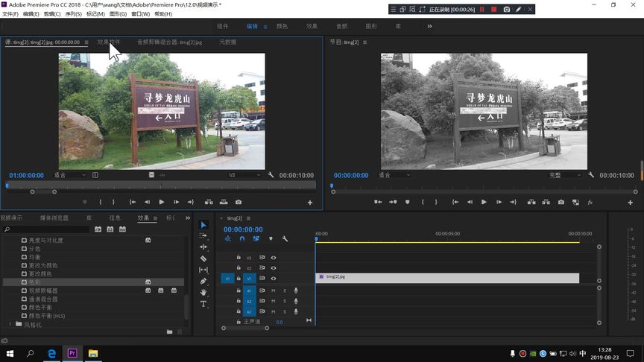Open playback resolution dropdown 完整
Viewport: 644px width, 362px height.
pos(565,175)
